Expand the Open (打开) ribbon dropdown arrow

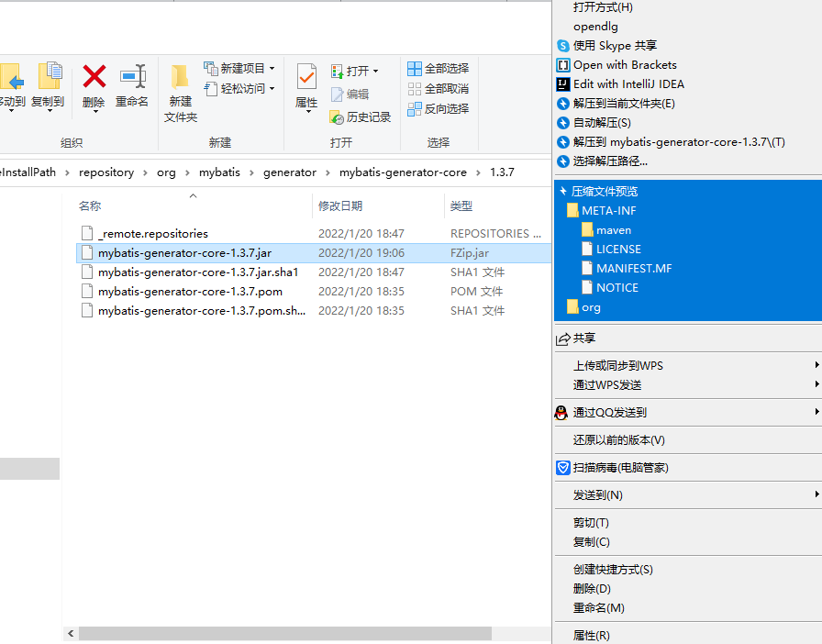tap(376, 71)
